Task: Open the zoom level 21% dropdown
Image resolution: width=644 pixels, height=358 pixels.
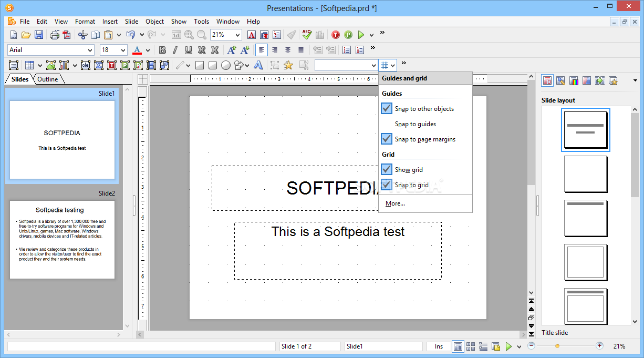Action: pos(237,35)
